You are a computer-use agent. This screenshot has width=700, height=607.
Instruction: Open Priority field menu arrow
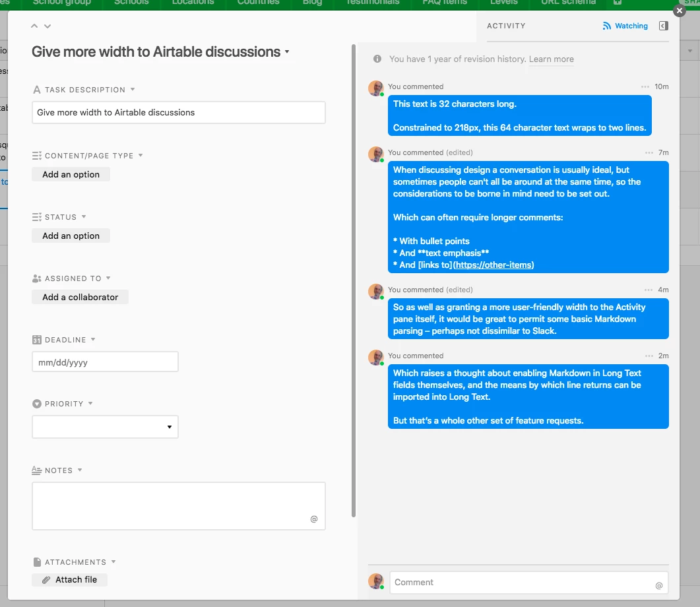click(90, 404)
